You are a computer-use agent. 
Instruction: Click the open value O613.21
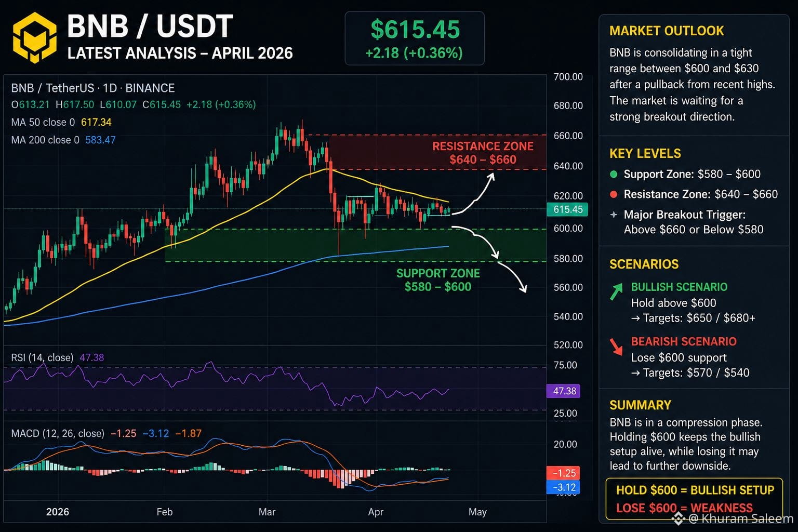pos(31,104)
